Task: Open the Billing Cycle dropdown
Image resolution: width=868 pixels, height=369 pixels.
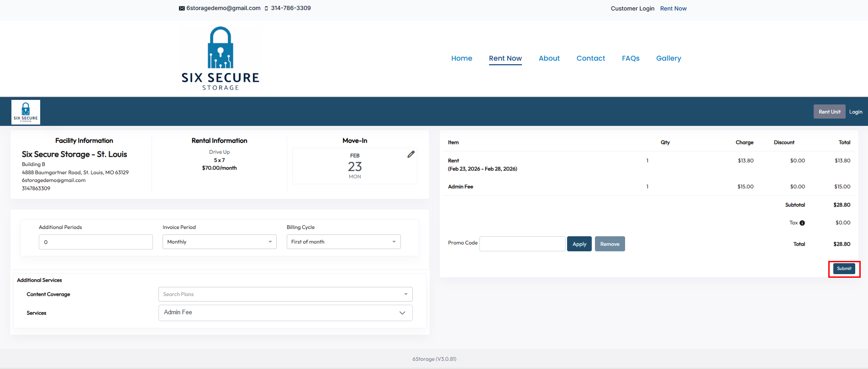Action: coord(343,242)
